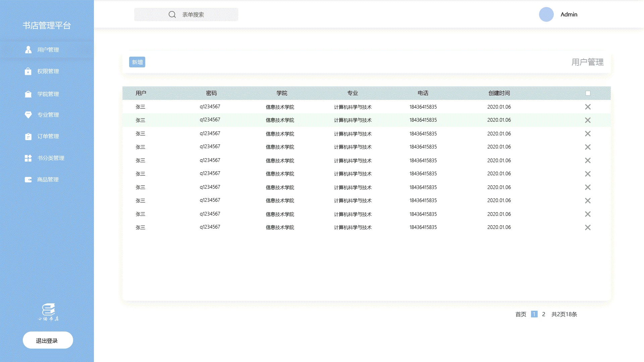
Task: Click the diamond icon for 专业管理
Action: pyautogui.click(x=28, y=115)
